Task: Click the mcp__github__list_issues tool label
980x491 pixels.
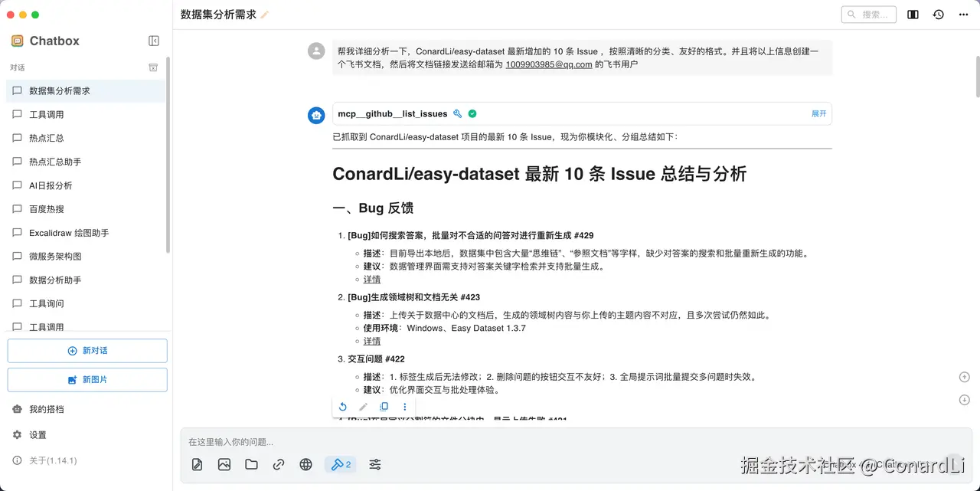Action: click(393, 113)
